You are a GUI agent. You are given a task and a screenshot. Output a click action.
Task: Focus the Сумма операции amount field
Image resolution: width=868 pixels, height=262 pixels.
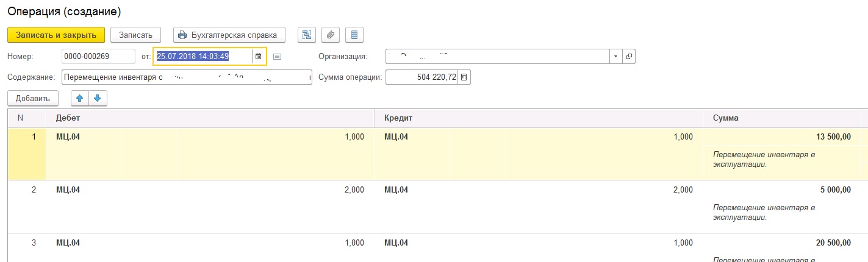(422, 77)
